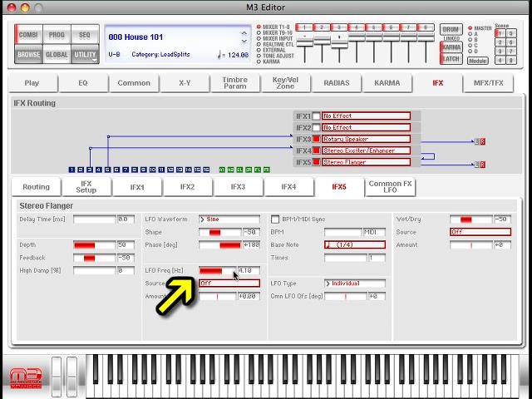Click the SEQ mode button
The width and height of the screenshot is (532, 399).
tap(85, 35)
